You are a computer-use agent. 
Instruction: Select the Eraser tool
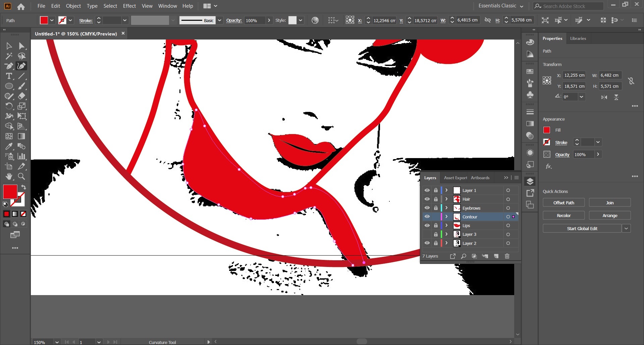coord(22,96)
